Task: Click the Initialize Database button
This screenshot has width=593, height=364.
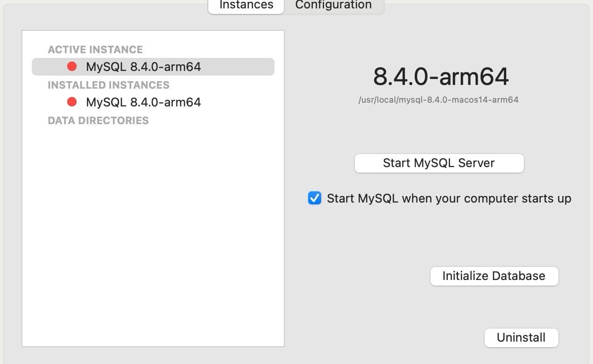Action: pyautogui.click(x=494, y=276)
